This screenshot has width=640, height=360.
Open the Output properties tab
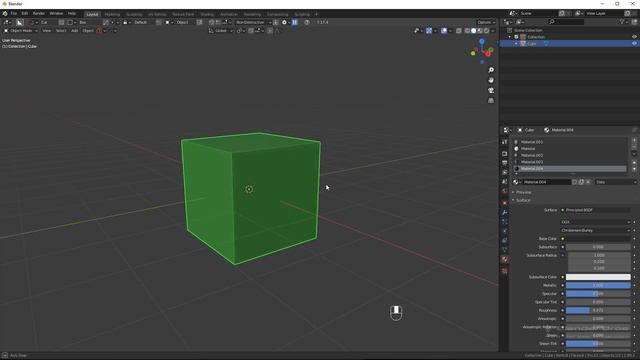pos(504,163)
